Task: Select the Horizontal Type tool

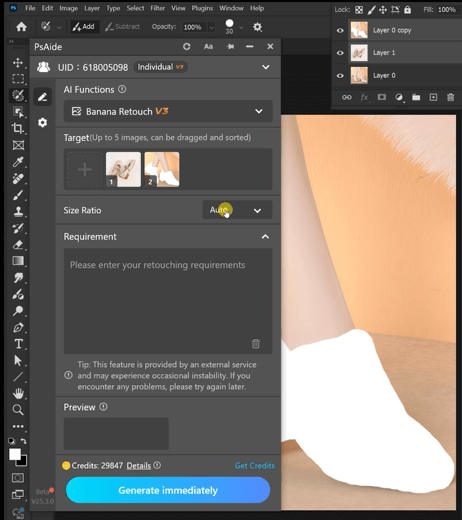Action: (18, 344)
